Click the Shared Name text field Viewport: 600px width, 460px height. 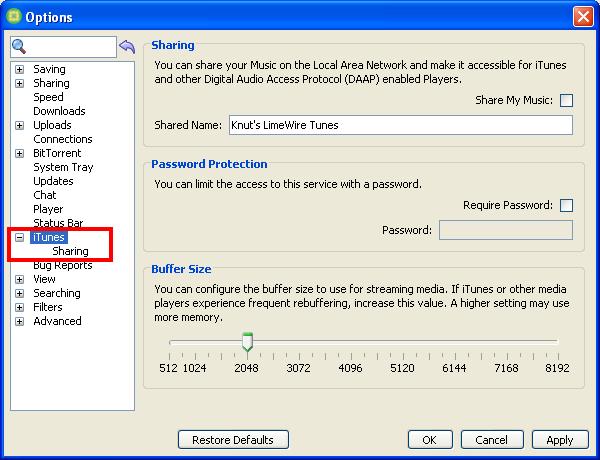401,125
